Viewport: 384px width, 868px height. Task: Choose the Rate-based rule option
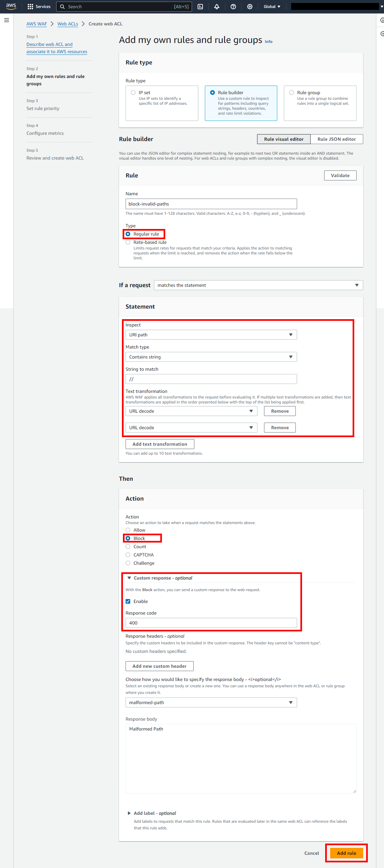click(128, 242)
